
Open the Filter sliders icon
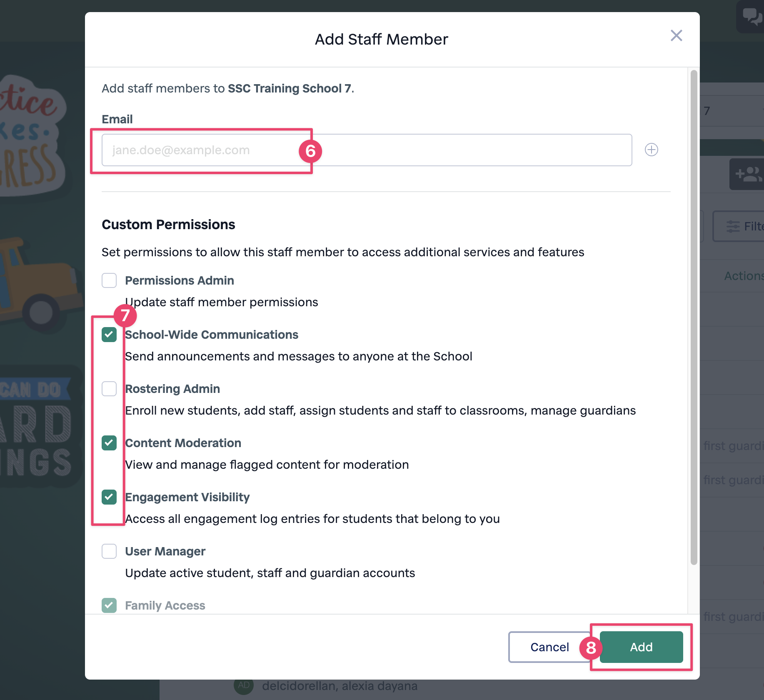tap(733, 226)
